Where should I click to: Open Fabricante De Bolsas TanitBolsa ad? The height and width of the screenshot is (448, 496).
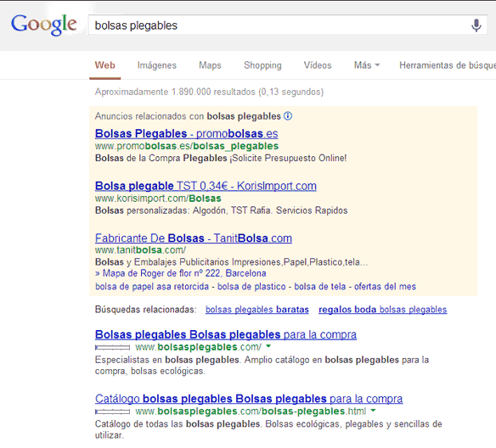[194, 238]
